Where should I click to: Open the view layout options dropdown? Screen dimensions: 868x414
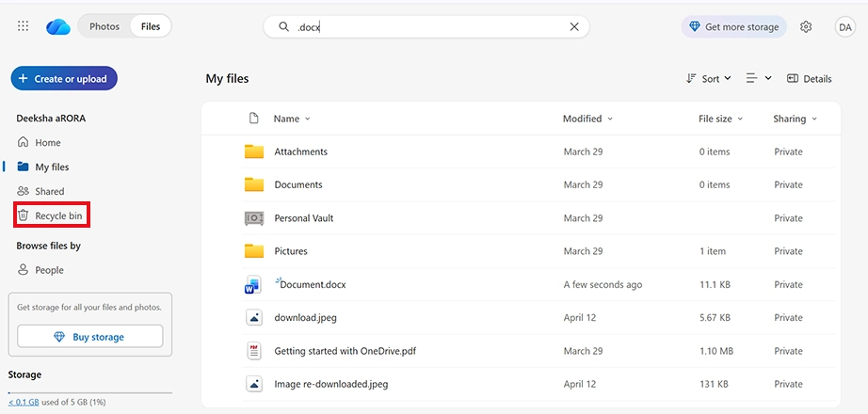click(x=759, y=79)
